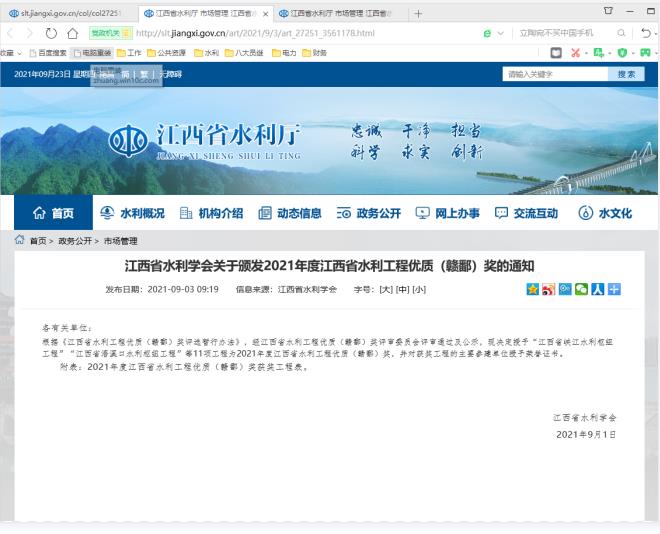Close the active 江西省水利厅 tab

pyautogui.click(x=266, y=14)
